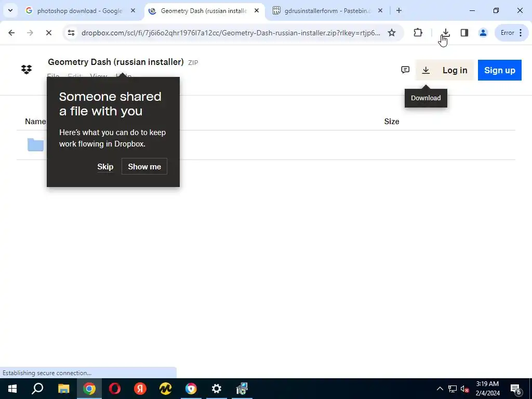This screenshot has width=532, height=399.
Task: Click the folder icon in file list
Action: (x=36, y=145)
